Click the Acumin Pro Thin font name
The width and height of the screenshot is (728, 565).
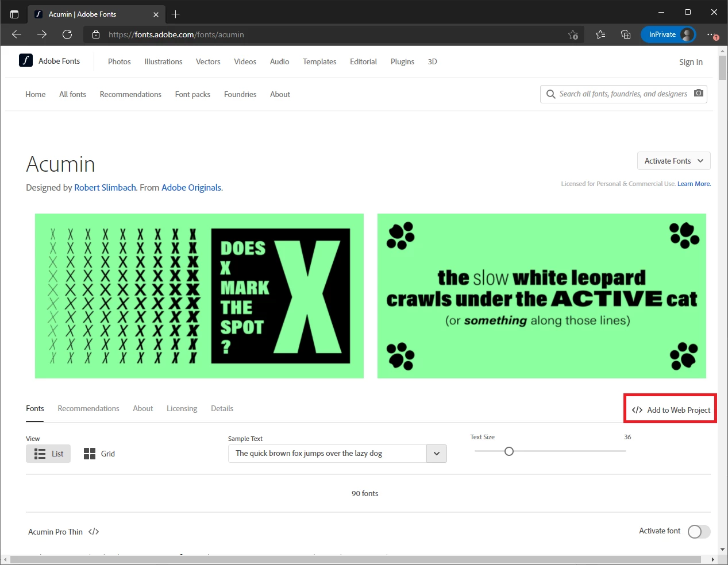click(55, 532)
